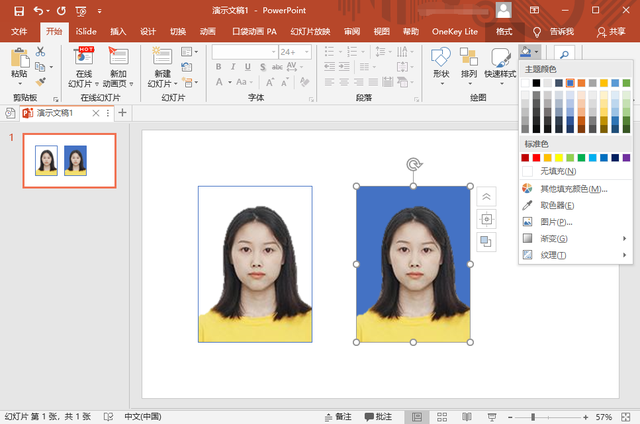
Task: Pick the black theme color swatch
Action: click(536, 83)
